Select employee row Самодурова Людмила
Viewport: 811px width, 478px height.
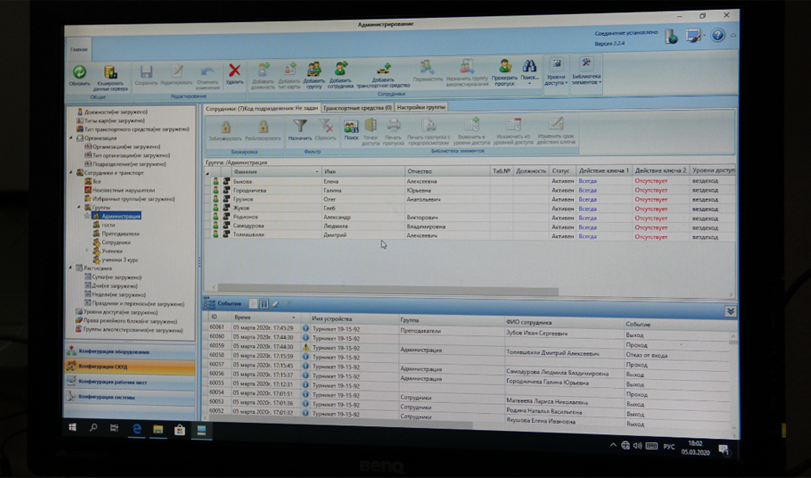click(x=471, y=227)
